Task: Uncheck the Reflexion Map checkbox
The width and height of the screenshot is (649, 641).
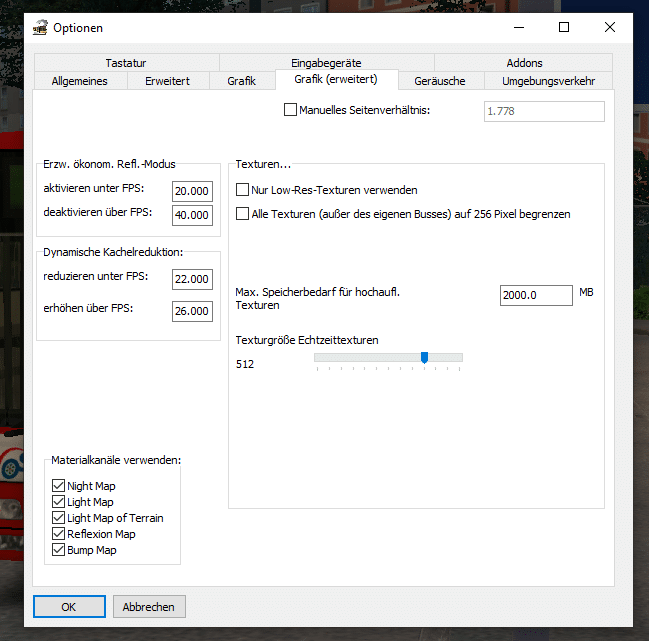Action: point(59,534)
